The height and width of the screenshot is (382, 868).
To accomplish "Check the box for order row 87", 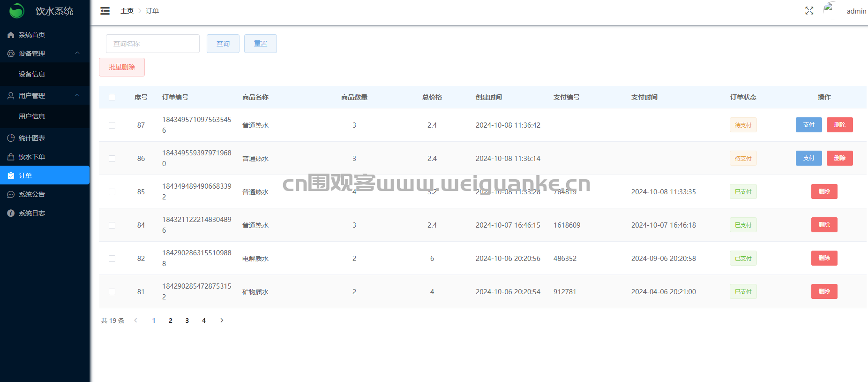I will click(x=112, y=125).
